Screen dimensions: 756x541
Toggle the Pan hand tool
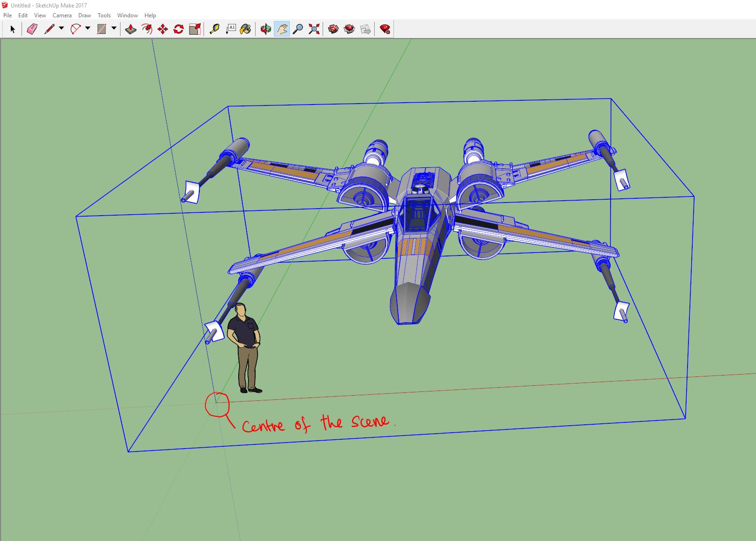[282, 29]
